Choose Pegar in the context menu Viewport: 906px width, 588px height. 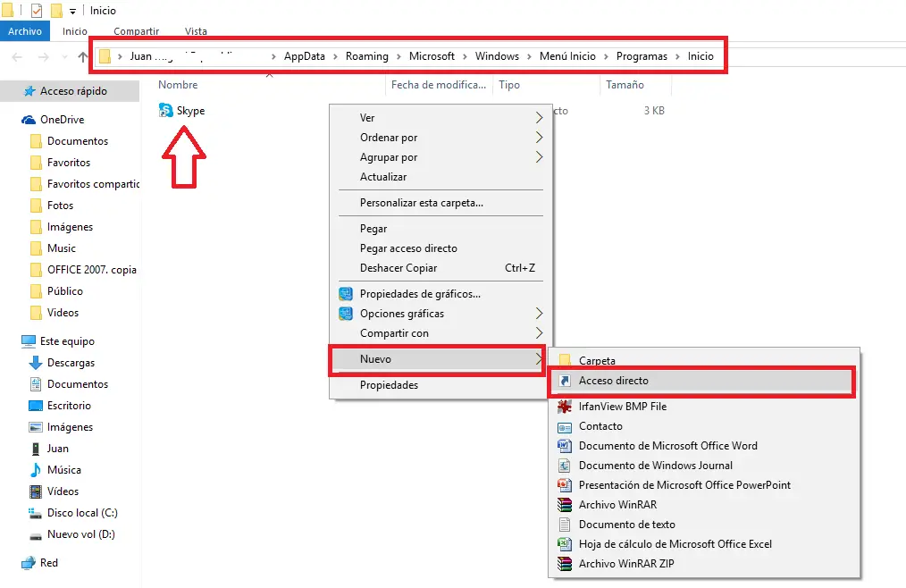373,229
